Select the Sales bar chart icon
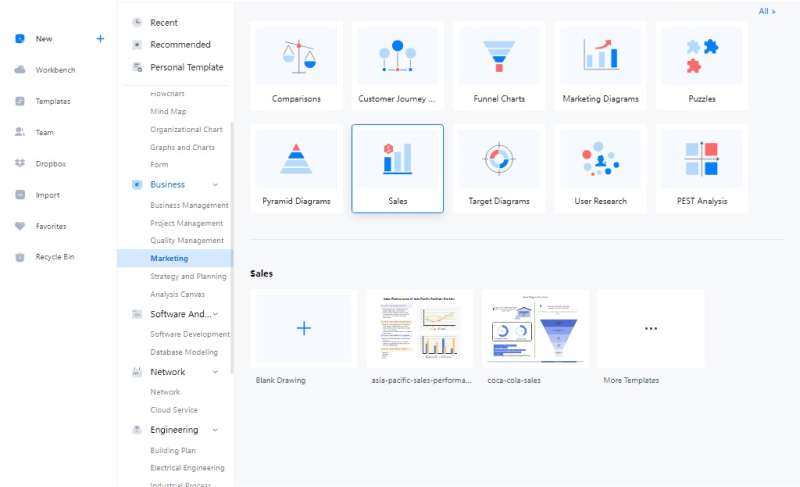800x487 pixels. coord(397,159)
